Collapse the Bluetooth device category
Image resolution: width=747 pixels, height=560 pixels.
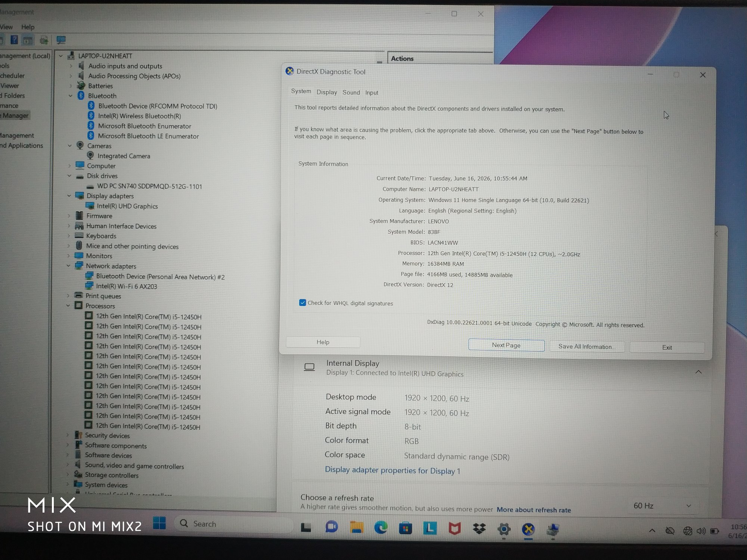[x=71, y=96]
